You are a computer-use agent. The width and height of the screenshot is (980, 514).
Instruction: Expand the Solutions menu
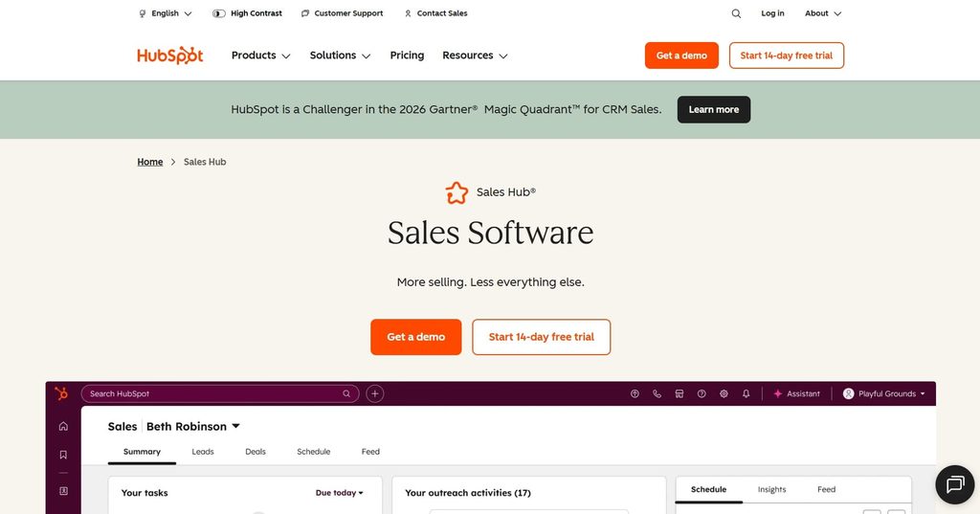[x=340, y=55]
